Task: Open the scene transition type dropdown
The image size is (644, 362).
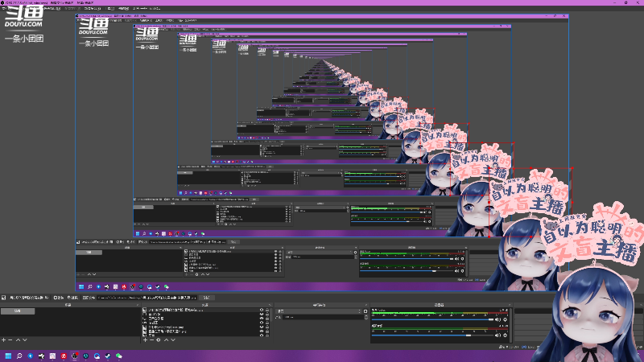Action: [x=319, y=311]
